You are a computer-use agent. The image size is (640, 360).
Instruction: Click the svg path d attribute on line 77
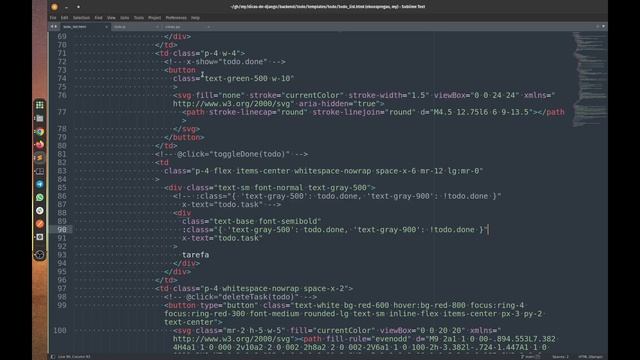click(477, 112)
